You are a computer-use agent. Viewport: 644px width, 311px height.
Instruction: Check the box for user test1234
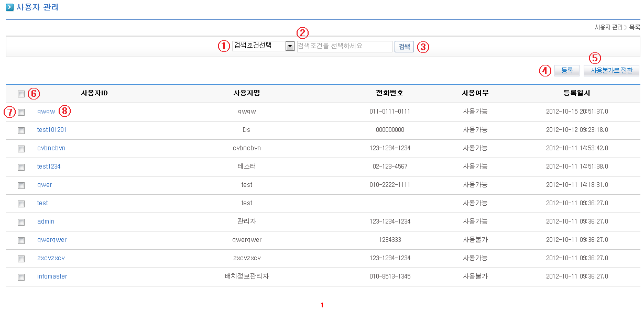click(21, 167)
